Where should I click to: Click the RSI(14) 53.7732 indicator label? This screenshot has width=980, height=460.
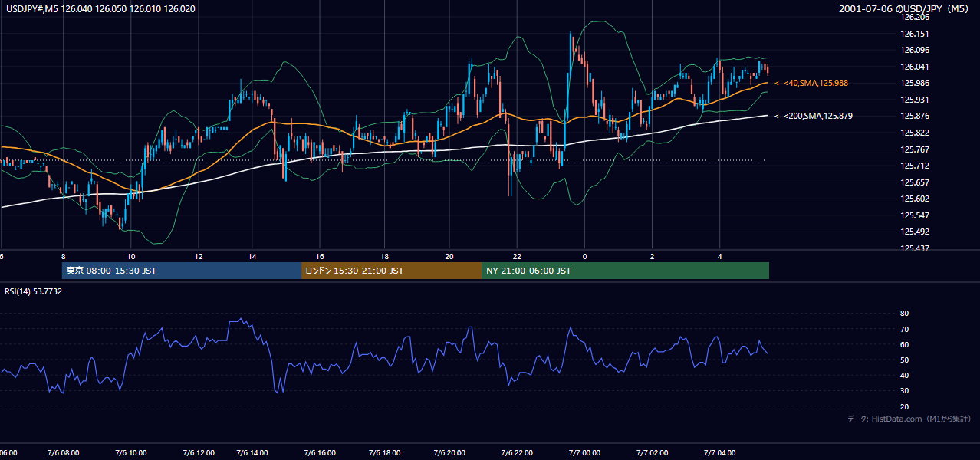tap(34, 291)
